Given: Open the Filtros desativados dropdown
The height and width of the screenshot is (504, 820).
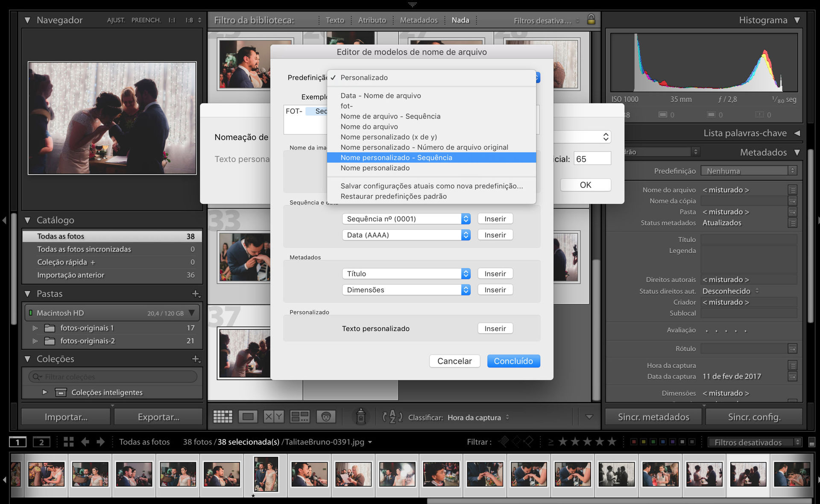Looking at the screenshot, I should pyautogui.click(x=755, y=442).
